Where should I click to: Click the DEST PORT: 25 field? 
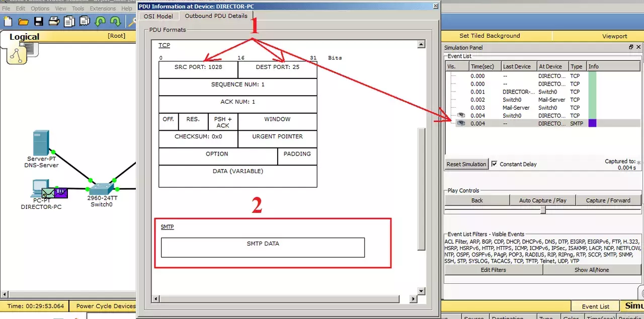(278, 70)
